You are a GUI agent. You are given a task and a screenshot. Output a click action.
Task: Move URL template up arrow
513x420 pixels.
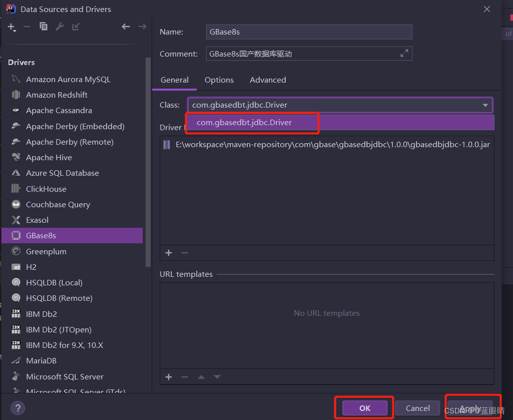coord(201,377)
